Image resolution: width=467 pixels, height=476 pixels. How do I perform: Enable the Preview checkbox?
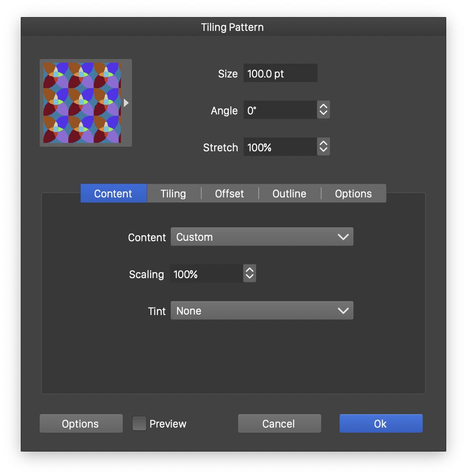tap(139, 423)
